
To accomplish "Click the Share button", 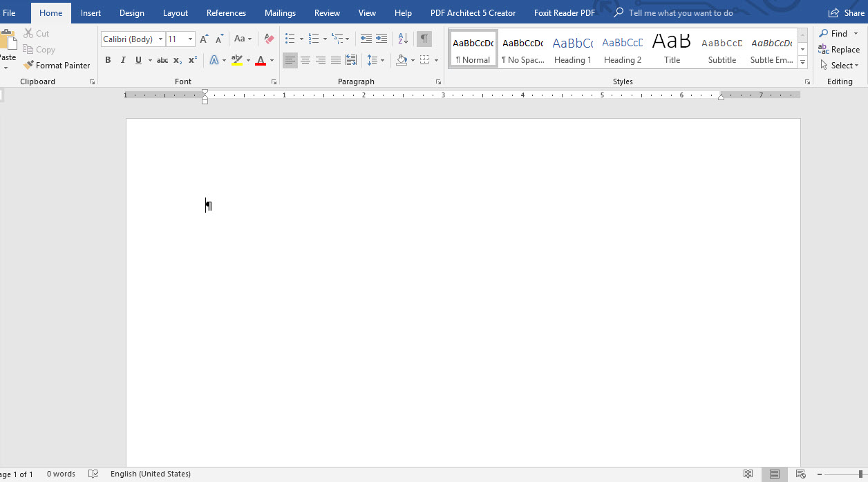I will pos(847,12).
